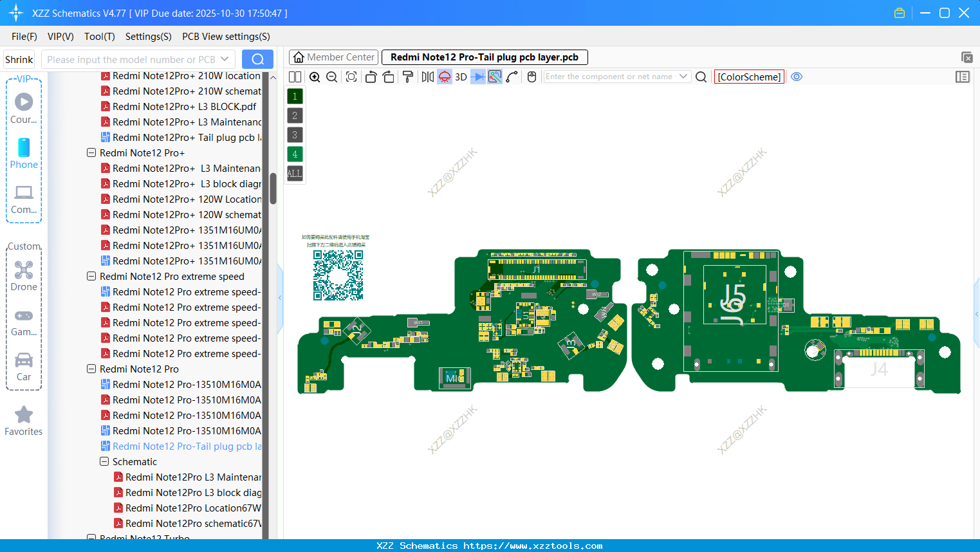Collapse the Redmi Note12 Pro+ tree node
Viewport: 980px width, 552px height.
click(91, 152)
